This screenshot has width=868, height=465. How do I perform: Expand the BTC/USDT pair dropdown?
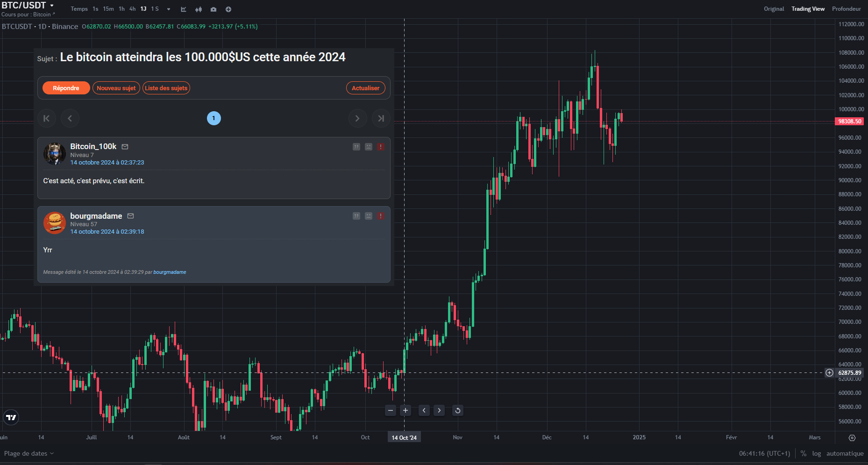tap(52, 6)
